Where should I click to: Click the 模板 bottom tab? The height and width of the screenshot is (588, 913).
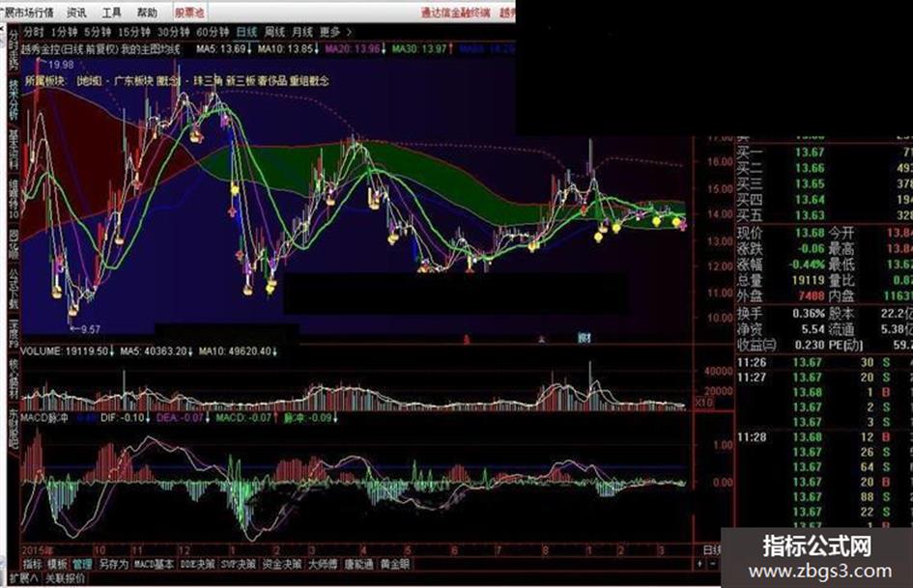pyautogui.click(x=57, y=564)
